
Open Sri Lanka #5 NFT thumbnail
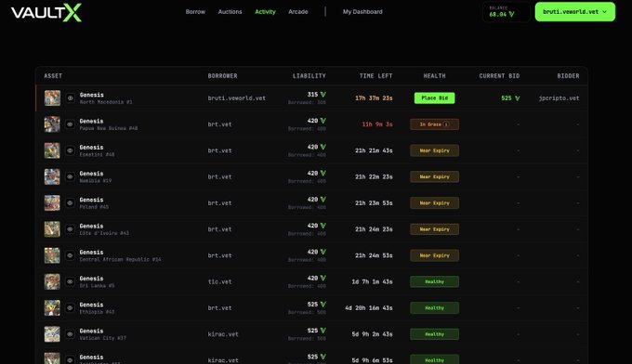[52, 281]
